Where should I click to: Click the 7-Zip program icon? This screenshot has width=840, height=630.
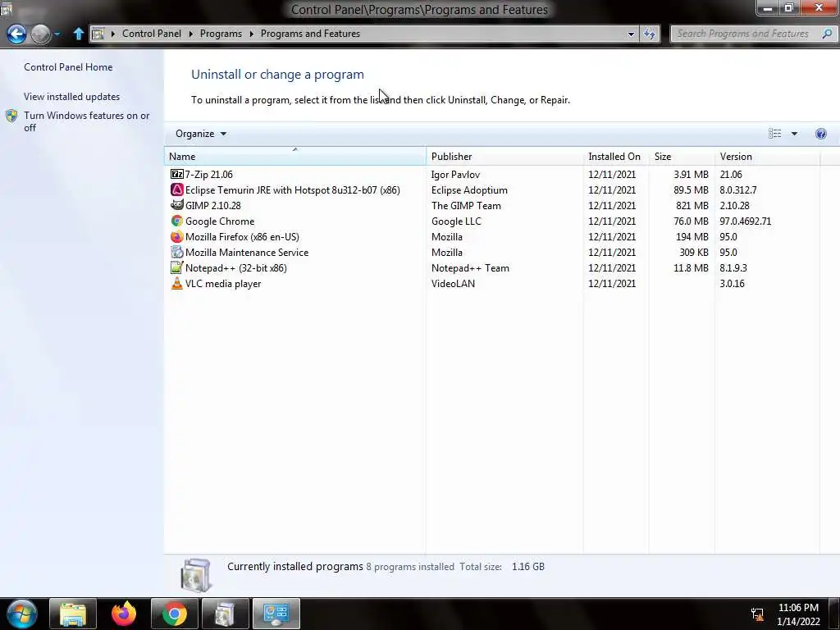177,174
